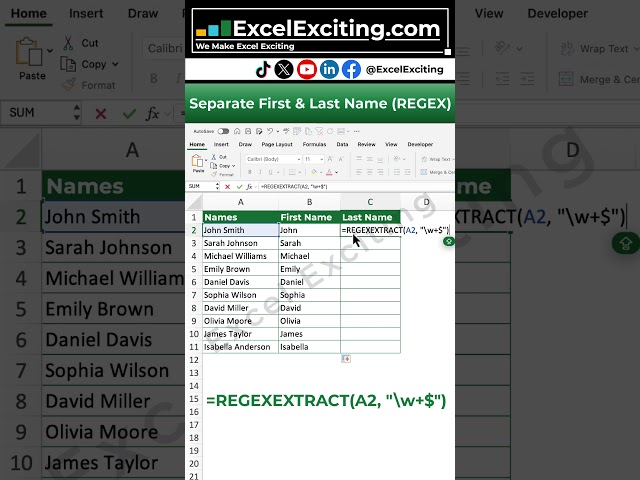This screenshot has width=640, height=480.
Task: Open the Font Color dropdown arrow
Action: (x=336, y=172)
